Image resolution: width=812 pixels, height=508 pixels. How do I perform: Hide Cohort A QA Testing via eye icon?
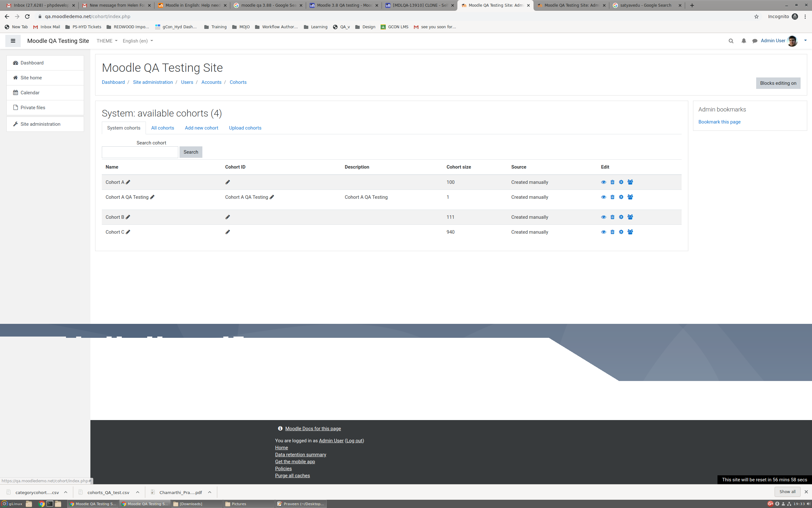tap(603, 197)
